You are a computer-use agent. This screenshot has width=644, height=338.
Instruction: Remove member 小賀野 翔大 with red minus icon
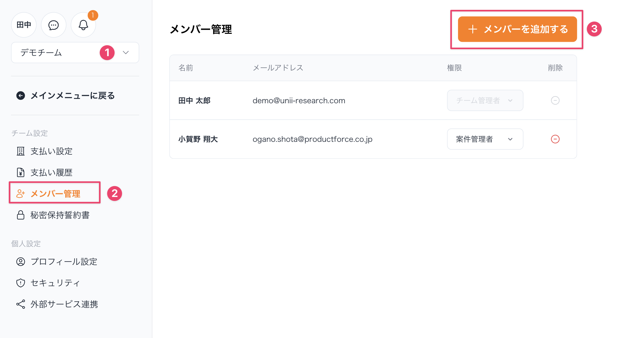[555, 139]
